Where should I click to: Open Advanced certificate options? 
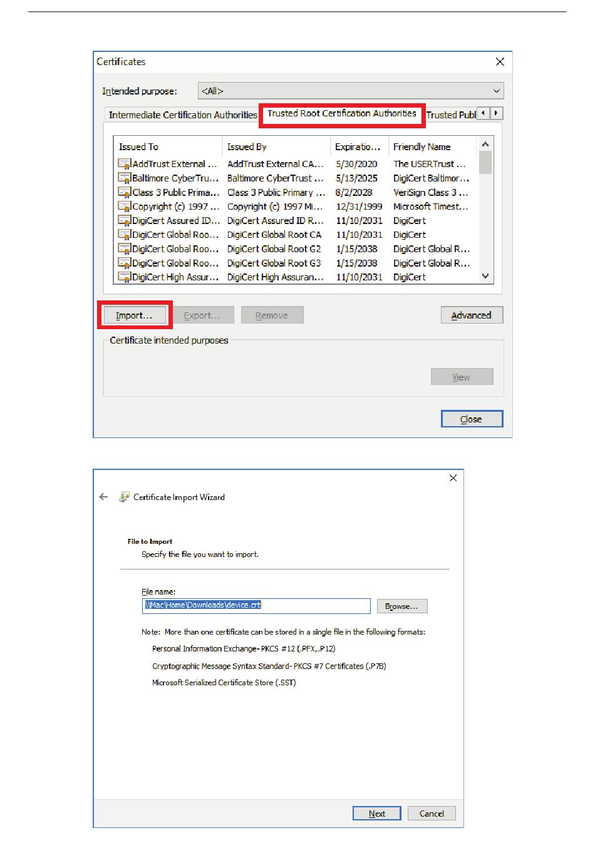point(472,315)
